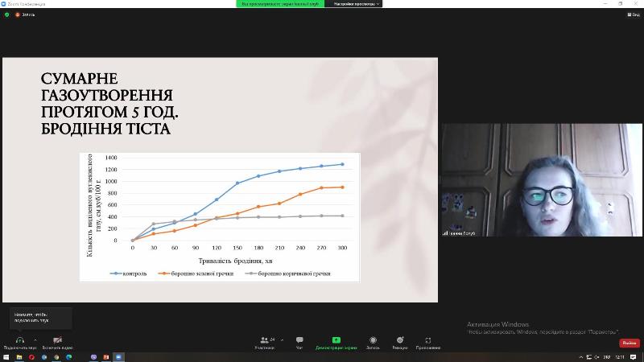Open the Chrome icon in taskbar

[x=56, y=357]
